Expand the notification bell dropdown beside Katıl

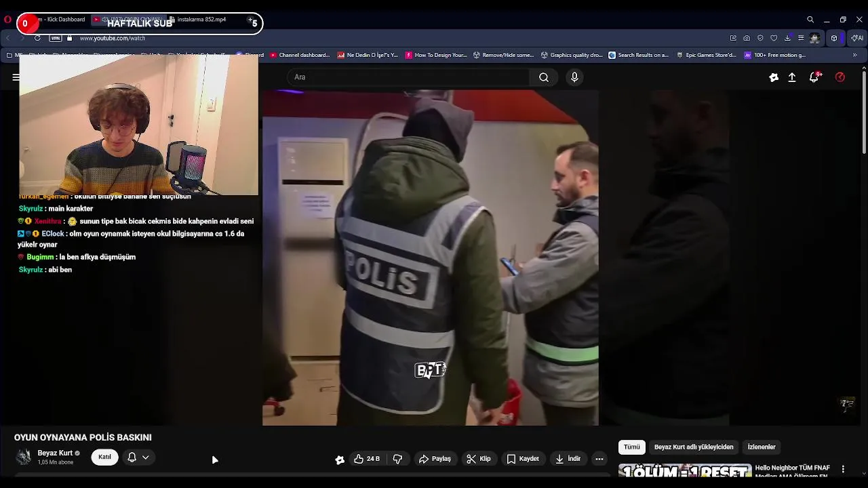pyautogui.click(x=138, y=457)
